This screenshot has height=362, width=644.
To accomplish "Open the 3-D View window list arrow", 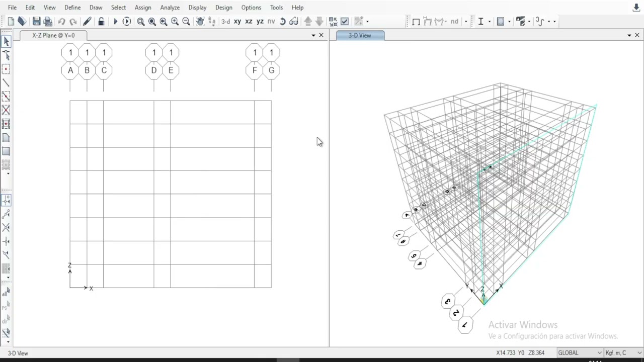I will coord(629,35).
